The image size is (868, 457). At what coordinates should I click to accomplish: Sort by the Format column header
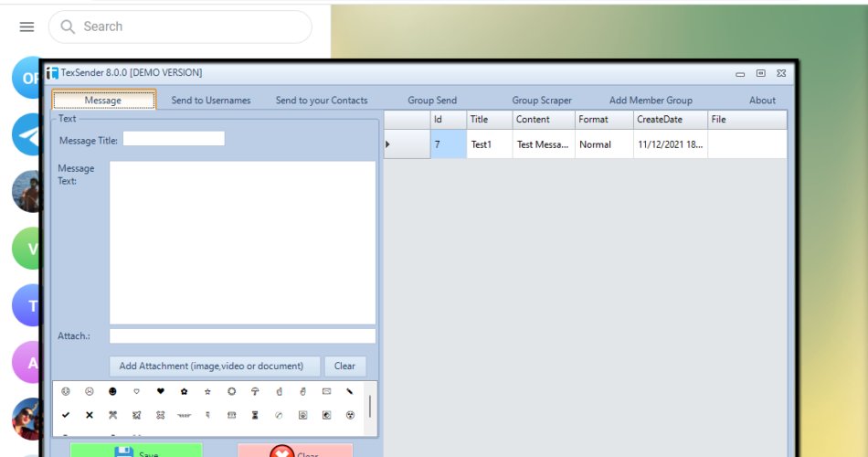pos(604,120)
